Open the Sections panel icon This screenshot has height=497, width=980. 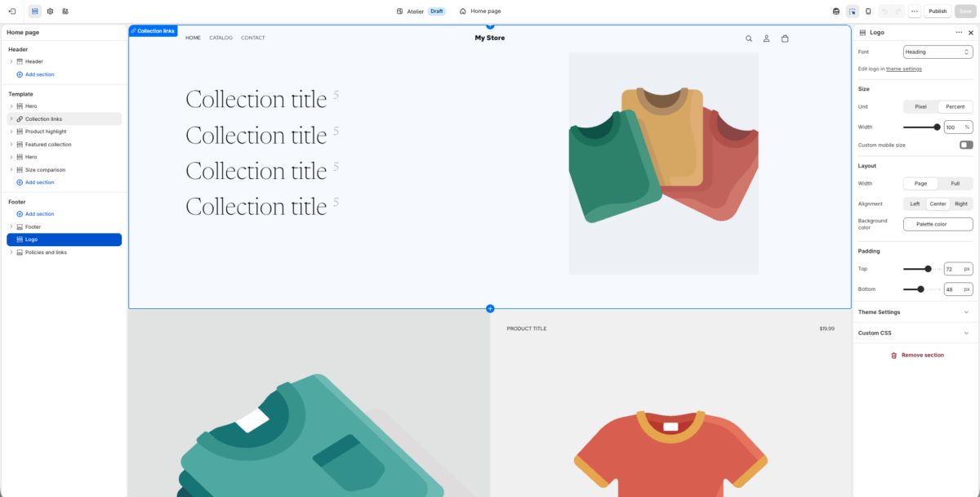click(x=35, y=11)
